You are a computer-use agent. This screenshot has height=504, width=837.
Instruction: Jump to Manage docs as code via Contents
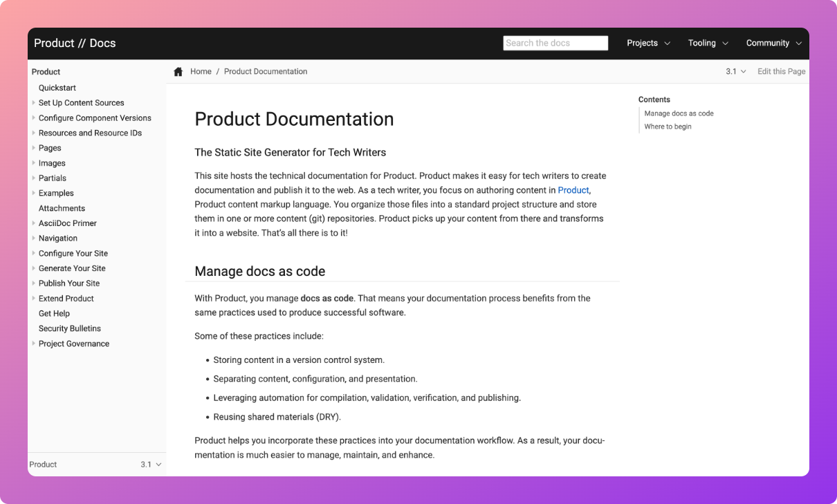(679, 113)
